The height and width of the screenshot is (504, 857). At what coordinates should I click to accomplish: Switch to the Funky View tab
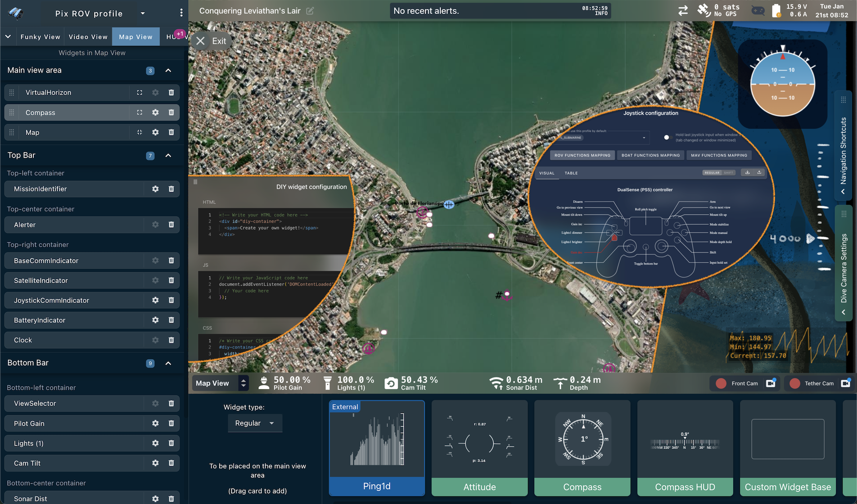click(x=40, y=37)
